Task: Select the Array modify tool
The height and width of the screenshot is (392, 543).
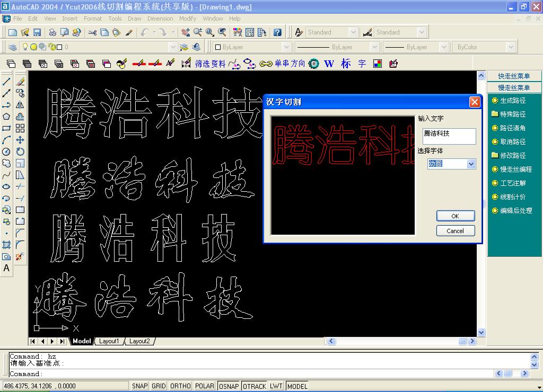Action: point(21,128)
